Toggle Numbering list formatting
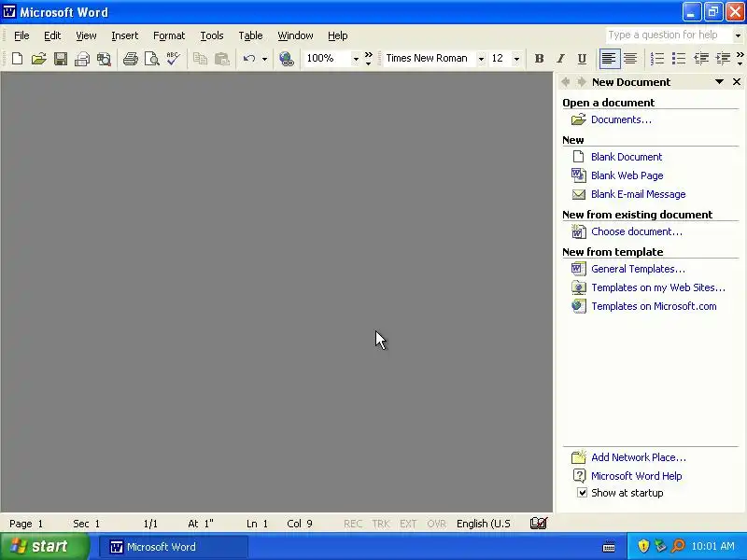Image resolution: width=747 pixels, height=560 pixels. pyautogui.click(x=657, y=59)
